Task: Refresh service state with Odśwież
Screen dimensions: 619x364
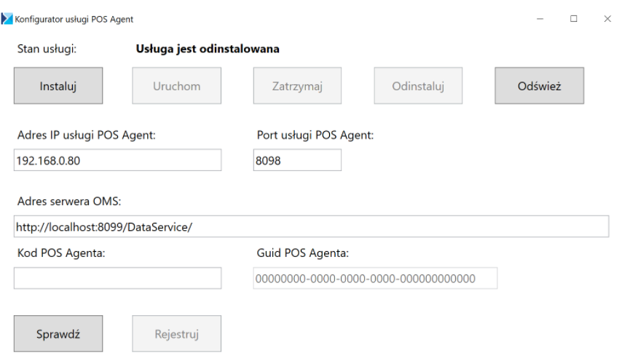Action: point(539,86)
